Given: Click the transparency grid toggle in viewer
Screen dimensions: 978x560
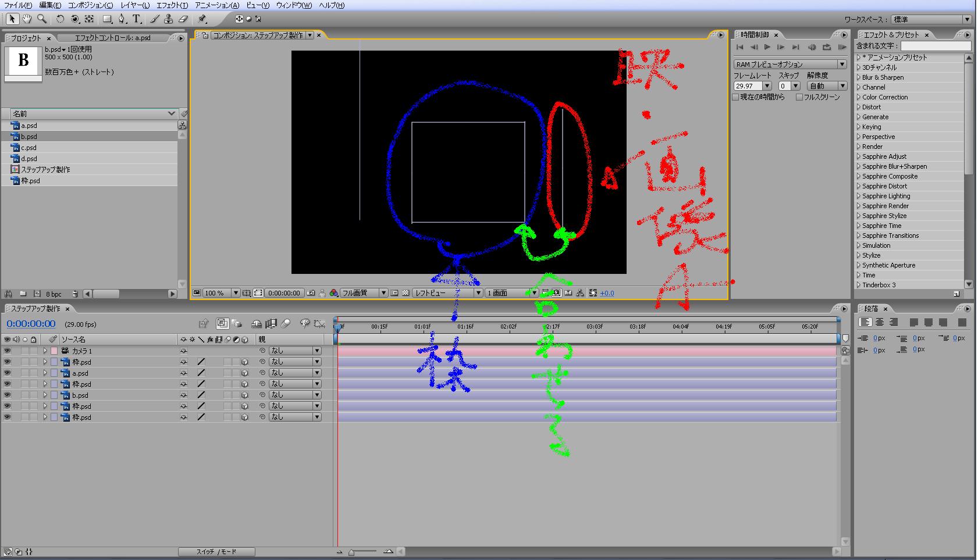Looking at the screenshot, I should 406,293.
